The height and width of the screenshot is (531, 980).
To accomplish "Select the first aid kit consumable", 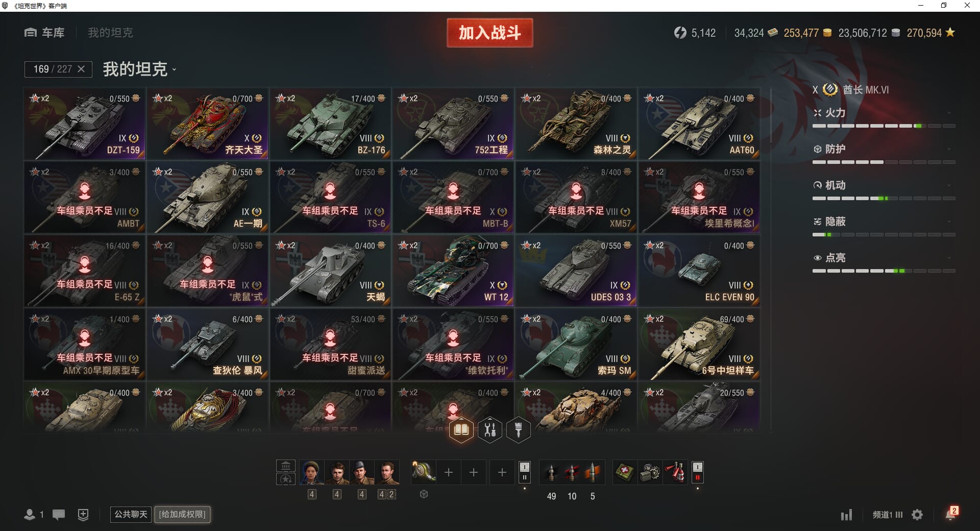I will [625, 472].
